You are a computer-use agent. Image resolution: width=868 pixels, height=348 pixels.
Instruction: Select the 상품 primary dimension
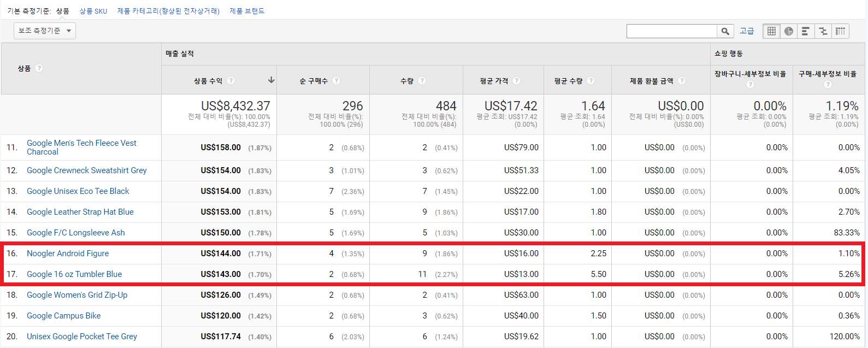[x=63, y=11]
